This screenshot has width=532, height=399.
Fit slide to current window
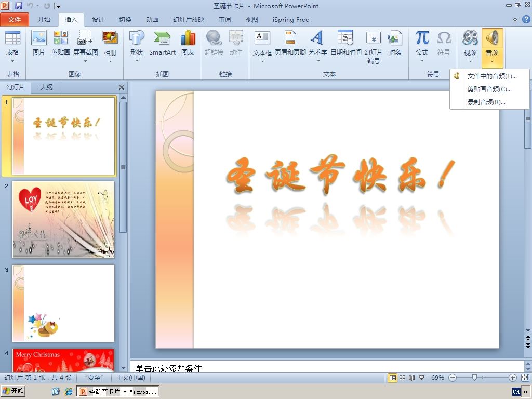point(525,378)
